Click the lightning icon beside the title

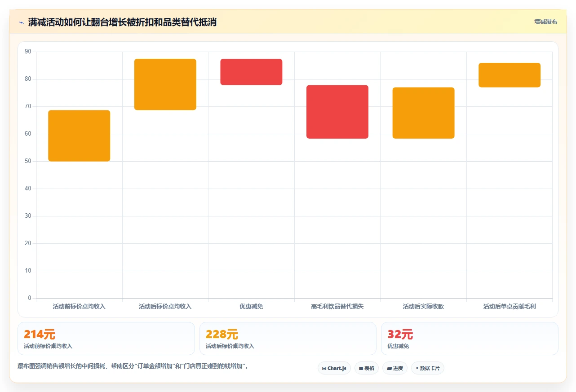click(21, 22)
